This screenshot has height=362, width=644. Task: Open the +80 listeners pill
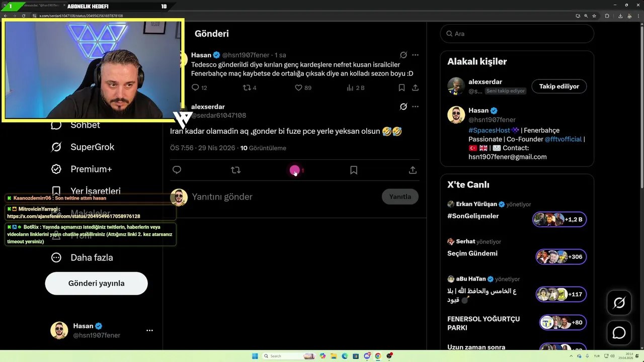click(x=563, y=322)
